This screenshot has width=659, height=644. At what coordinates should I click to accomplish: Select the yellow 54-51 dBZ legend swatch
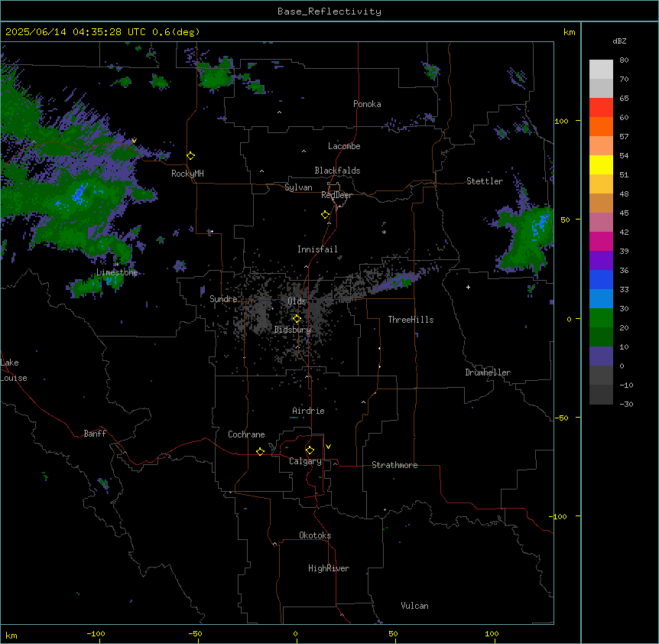601,164
